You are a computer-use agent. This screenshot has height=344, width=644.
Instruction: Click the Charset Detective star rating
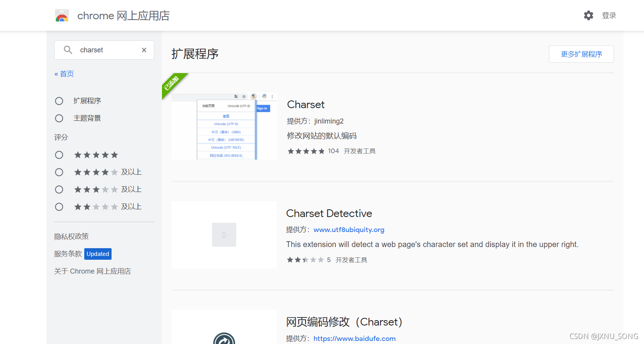click(305, 260)
